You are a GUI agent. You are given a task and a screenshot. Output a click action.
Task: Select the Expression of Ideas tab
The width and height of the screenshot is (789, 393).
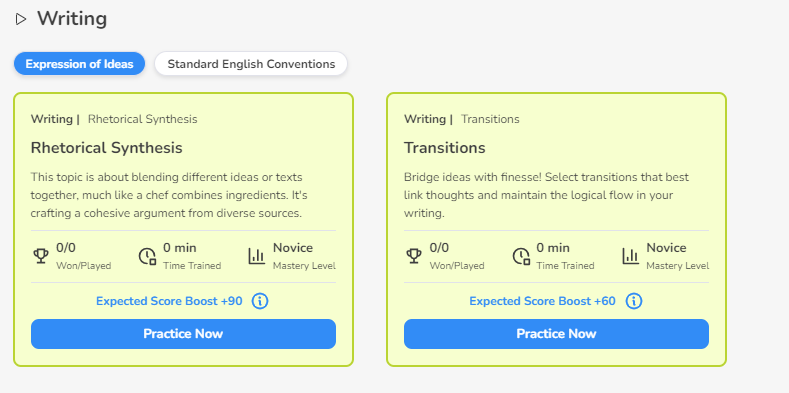[x=80, y=64]
